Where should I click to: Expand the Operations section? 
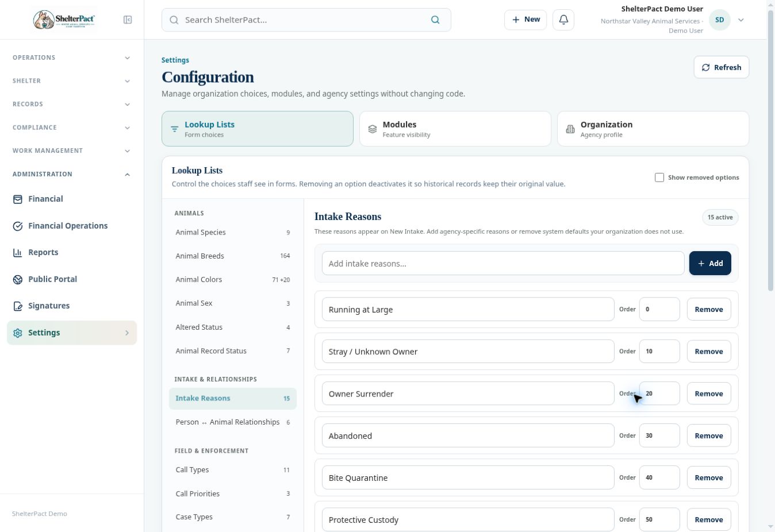[72, 57]
